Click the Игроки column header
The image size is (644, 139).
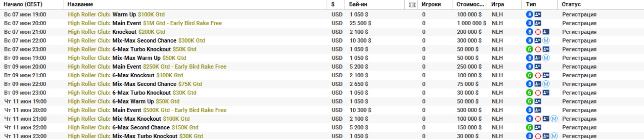[x=431, y=4]
